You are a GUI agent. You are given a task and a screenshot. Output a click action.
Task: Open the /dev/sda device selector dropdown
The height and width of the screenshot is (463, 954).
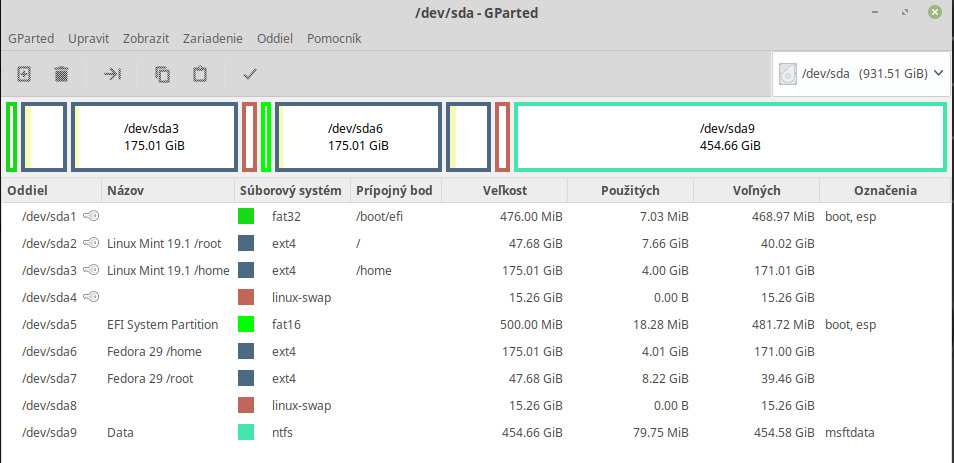point(861,73)
